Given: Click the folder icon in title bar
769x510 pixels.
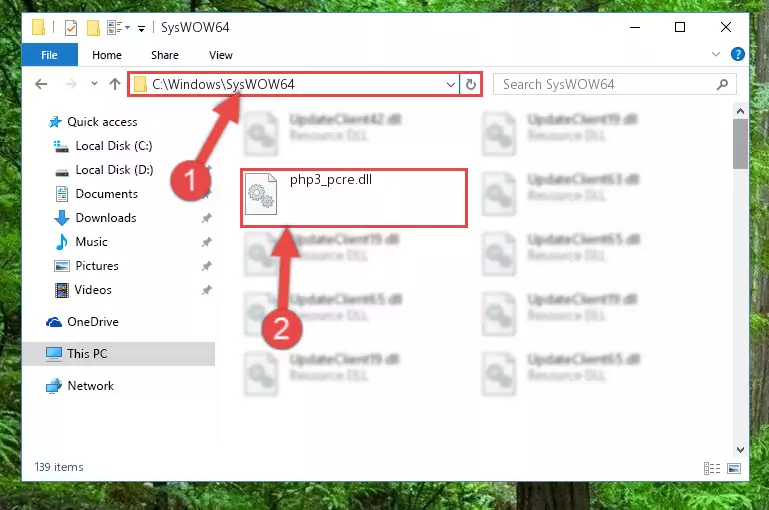Looking at the screenshot, I should point(39,27).
